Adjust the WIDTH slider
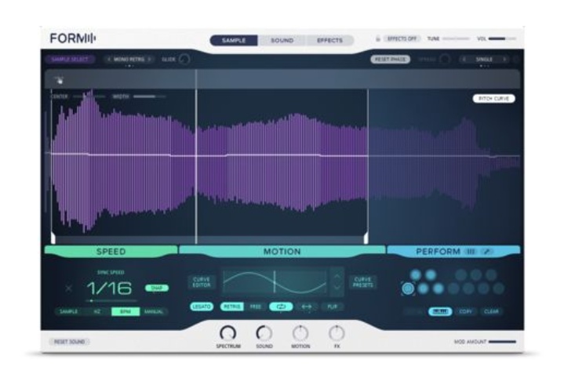The height and width of the screenshot is (392, 564). tap(150, 96)
